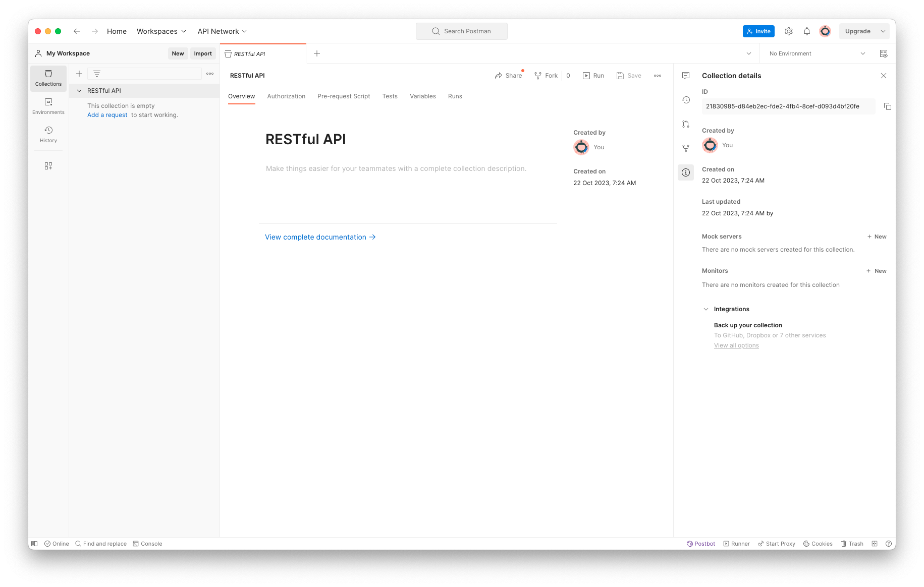Open the collections list options ellipsis
The height and width of the screenshot is (587, 924).
(210, 74)
